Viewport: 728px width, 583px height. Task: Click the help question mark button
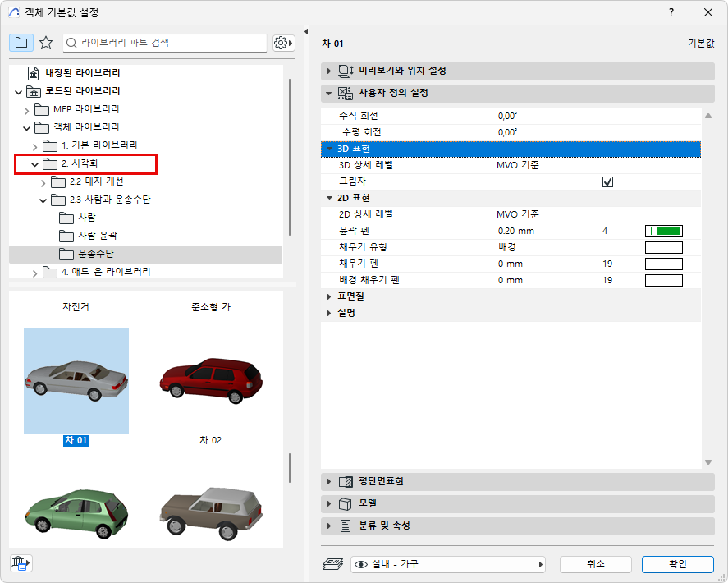click(671, 12)
